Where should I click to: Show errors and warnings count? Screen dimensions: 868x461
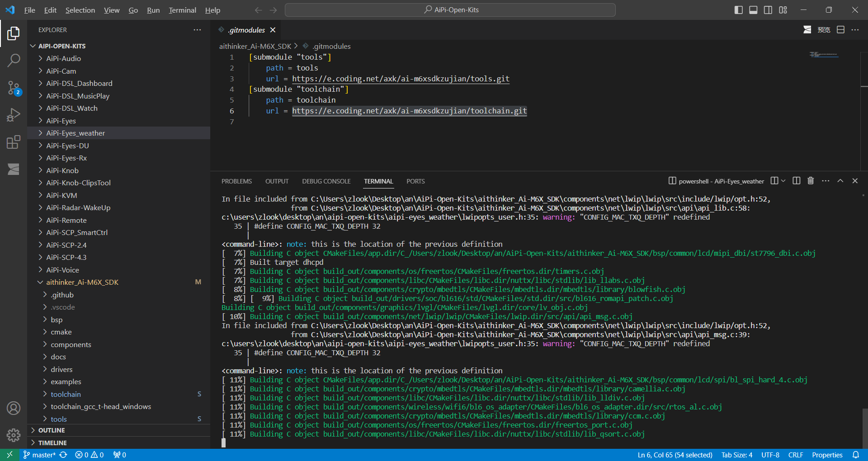point(90,455)
